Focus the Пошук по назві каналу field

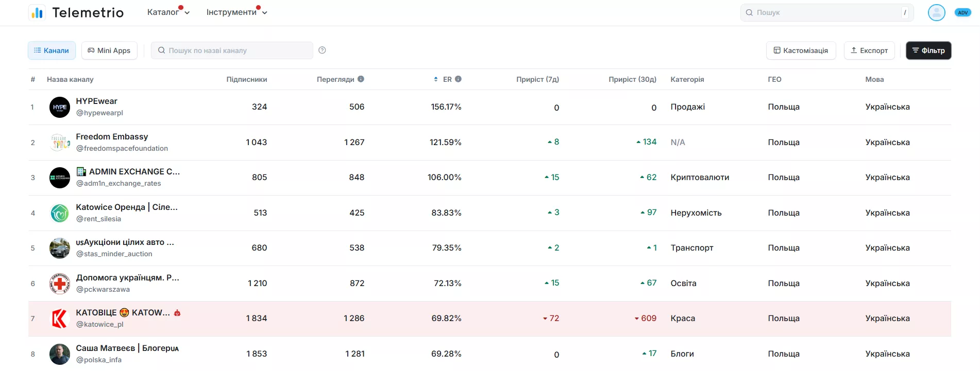(232, 50)
